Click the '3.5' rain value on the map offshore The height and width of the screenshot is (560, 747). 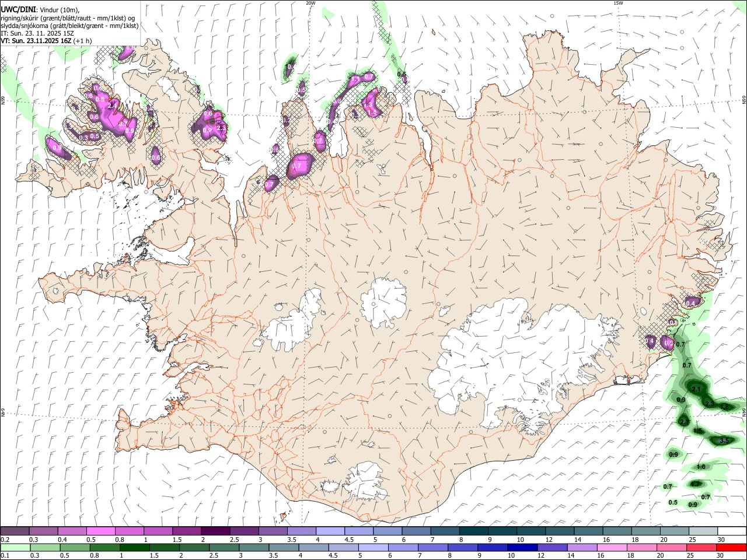point(724,441)
